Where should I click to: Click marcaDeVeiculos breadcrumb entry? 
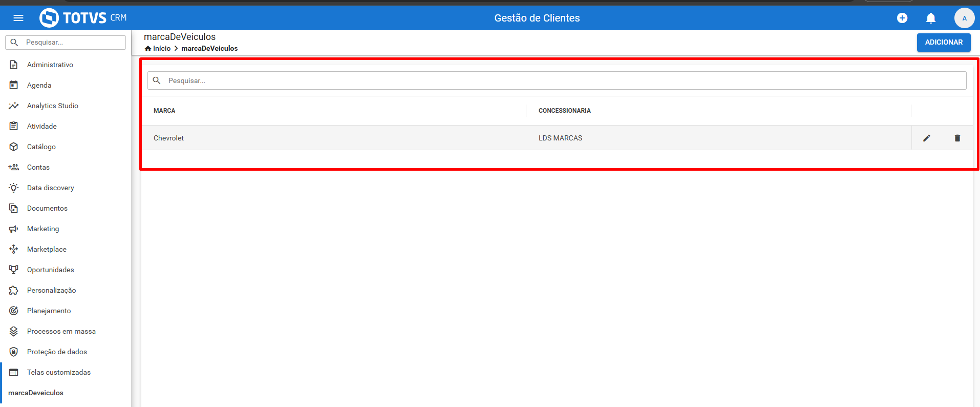tap(209, 49)
